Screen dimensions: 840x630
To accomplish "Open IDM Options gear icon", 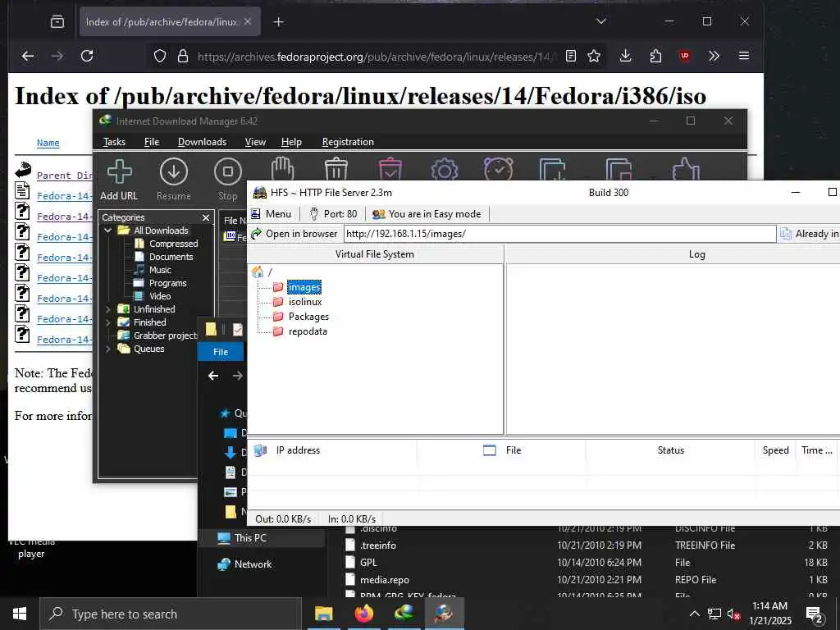I will point(445,169).
